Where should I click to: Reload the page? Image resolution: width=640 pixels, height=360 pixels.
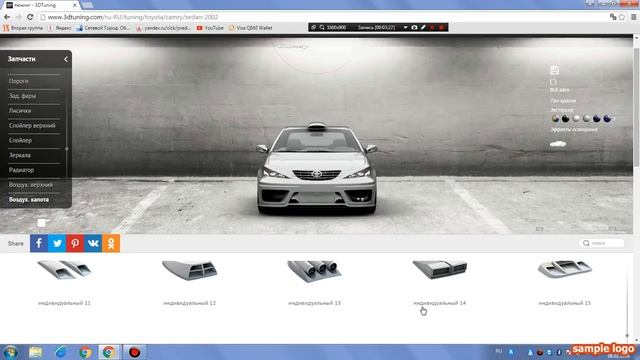(x=30, y=17)
